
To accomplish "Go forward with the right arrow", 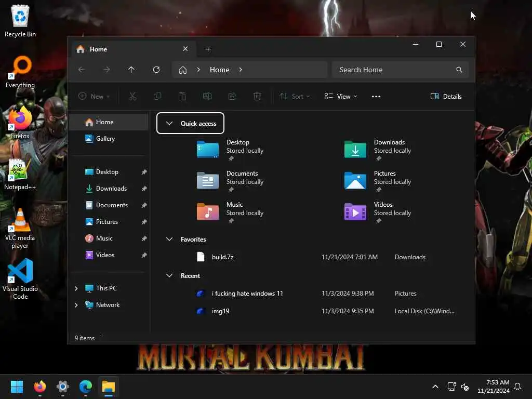I will click(107, 70).
